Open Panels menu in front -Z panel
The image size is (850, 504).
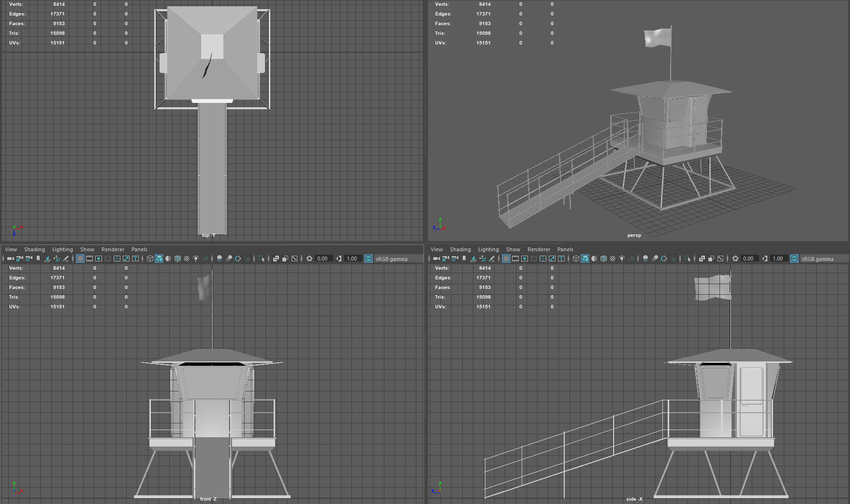tap(139, 249)
